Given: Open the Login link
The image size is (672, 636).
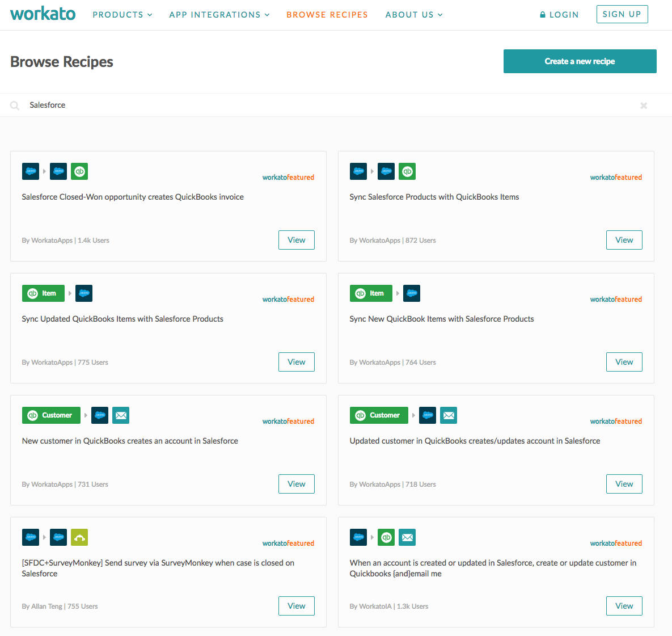Looking at the screenshot, I should tap(564, 15).
